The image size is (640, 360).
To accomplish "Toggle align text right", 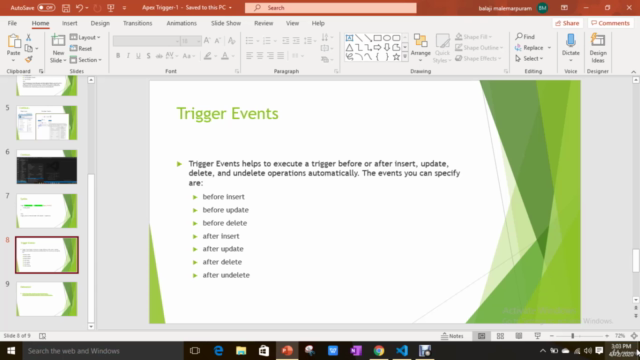I will click(270, 56).
